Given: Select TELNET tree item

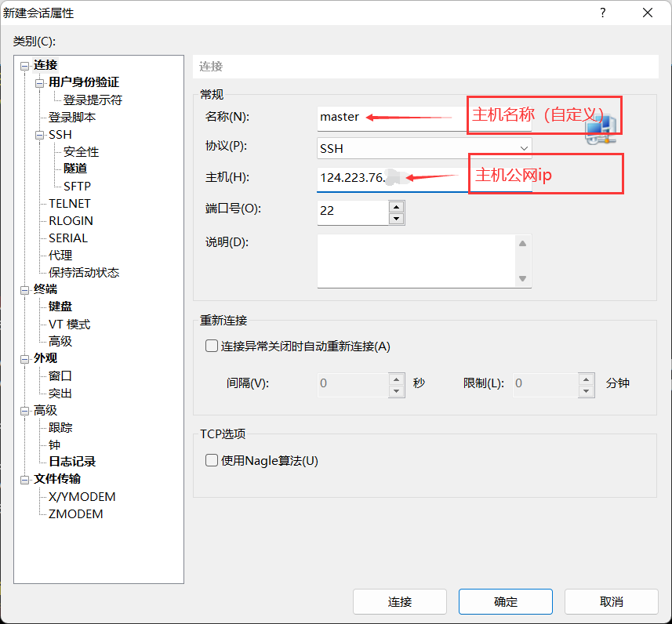Looking at the screenshot, I should [70, 204].
